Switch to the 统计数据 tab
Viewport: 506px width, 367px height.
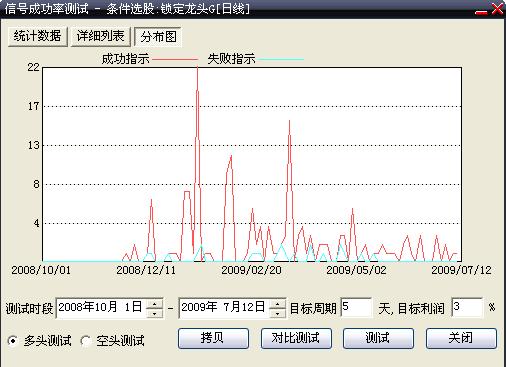click(x=37, y=36)
